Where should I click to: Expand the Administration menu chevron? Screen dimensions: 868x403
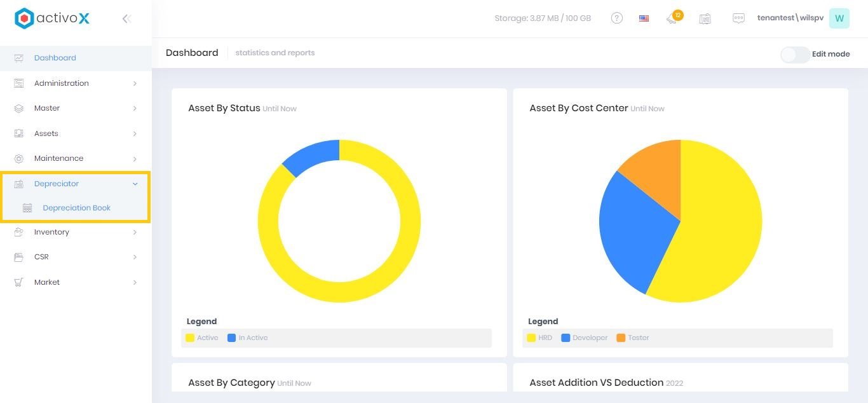[135, 83]
